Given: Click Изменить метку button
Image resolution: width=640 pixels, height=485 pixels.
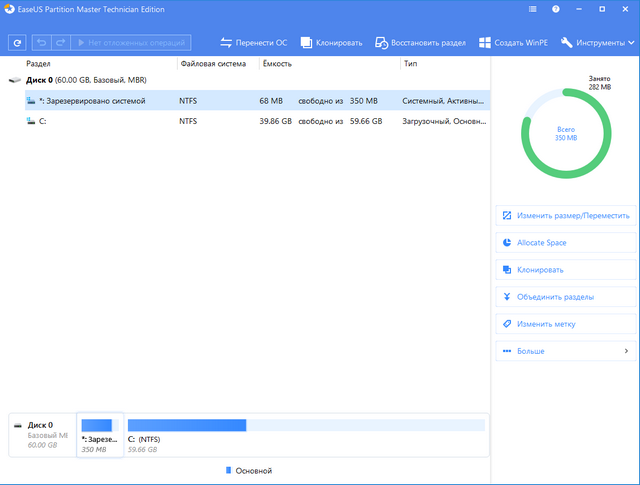Looking at the screenshot, I should [x=566, y=324].
